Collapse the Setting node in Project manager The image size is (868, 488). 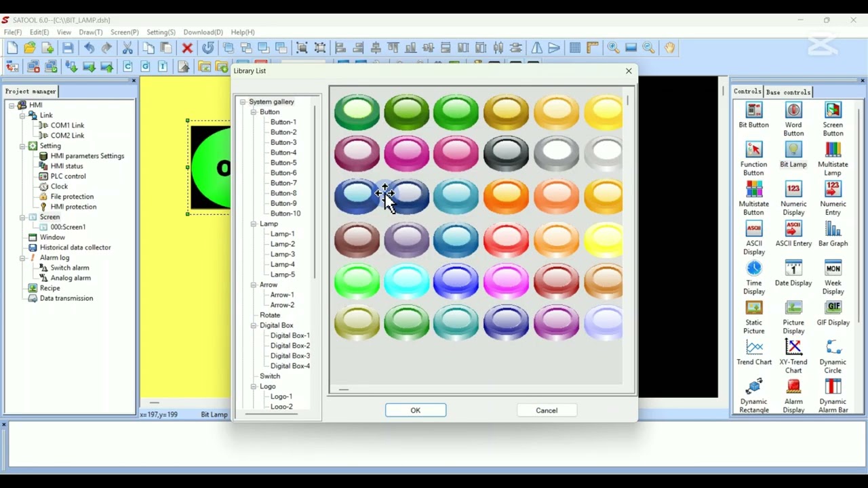point(22,146)
